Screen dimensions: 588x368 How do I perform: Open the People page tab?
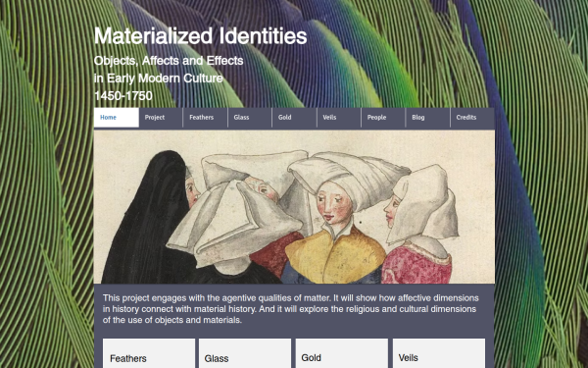[x=383, y=118]
